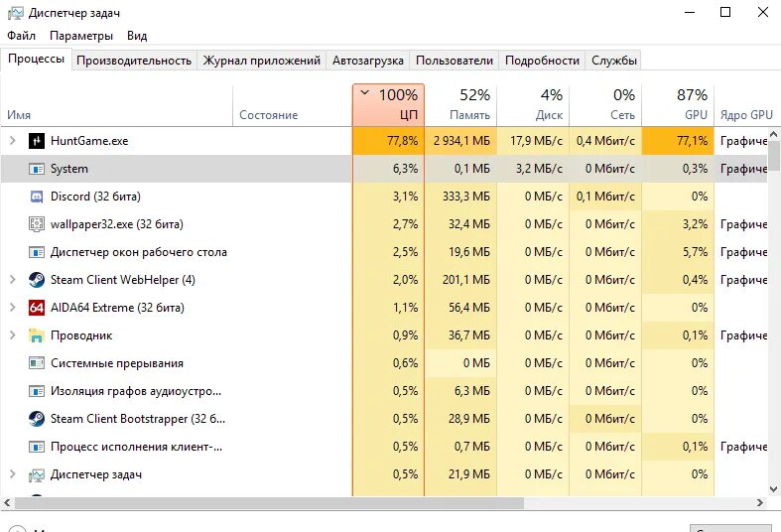781x532 pixels.
Task: Sort by the GPU column header
Action: pyautogui.click(x=678, y=104)
